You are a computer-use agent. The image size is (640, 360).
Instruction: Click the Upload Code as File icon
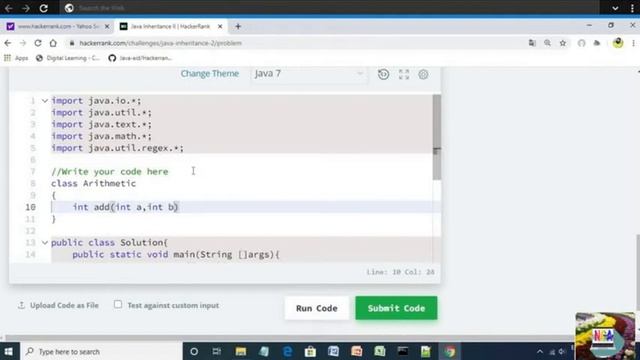(21, 305)
